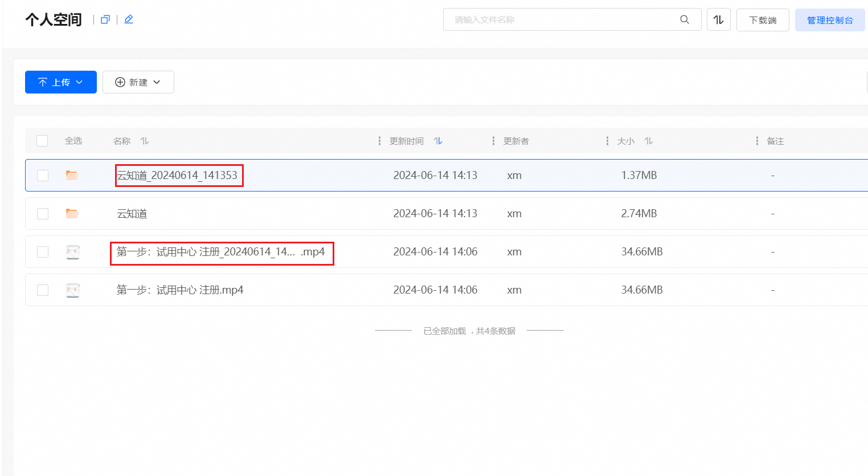The height and width of the screenshot is (476, 868).
Task: Click the edit pencil icon beside 个人空间
Action: (129, 19)
